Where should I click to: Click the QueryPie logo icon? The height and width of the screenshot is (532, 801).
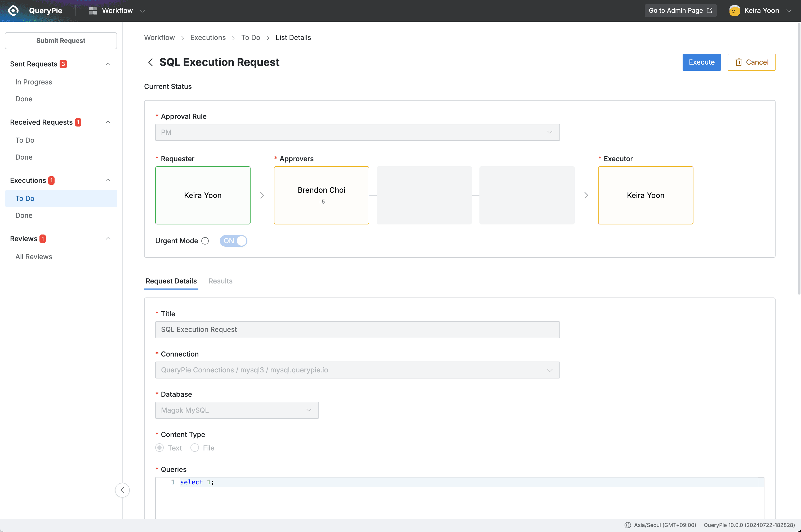coord(13,11)
